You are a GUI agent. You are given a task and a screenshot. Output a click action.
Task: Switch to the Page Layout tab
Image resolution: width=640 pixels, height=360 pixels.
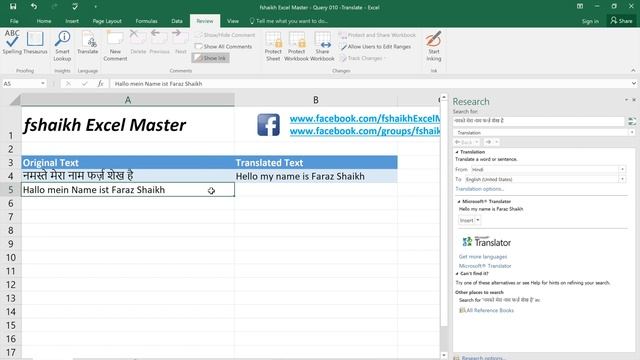coord(107,21)
